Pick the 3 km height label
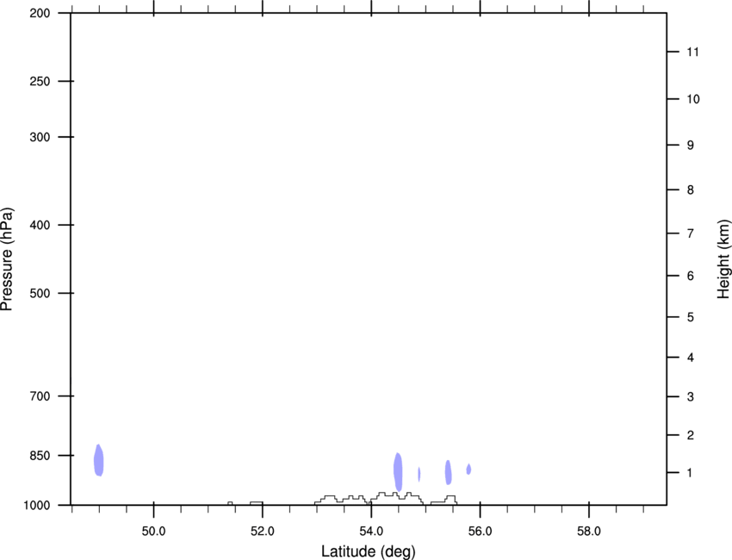The width and height of the screenshot is (732, 560). pos(691,396)
